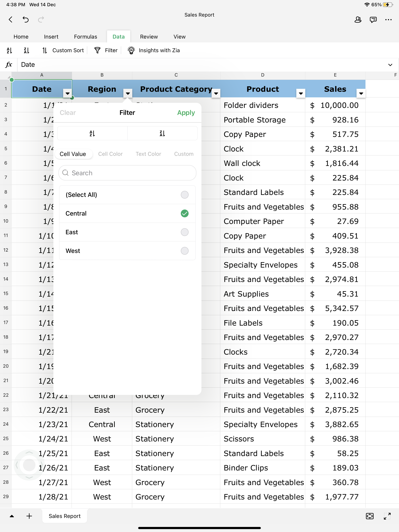Tap the Filter funnel icon in the toolbar

tap(97, 50)
